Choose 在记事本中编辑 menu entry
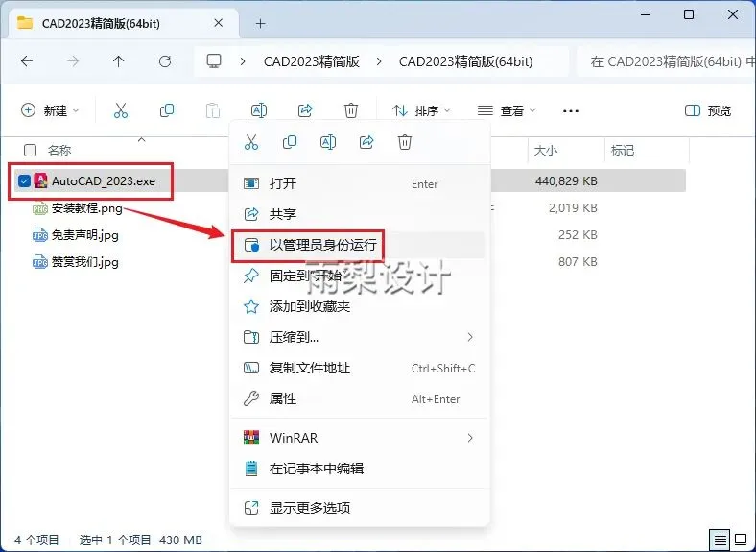 point(360,468)
